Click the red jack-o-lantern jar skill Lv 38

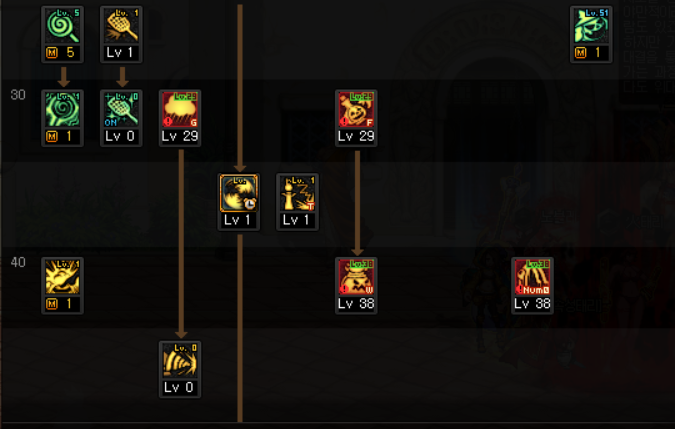pyautogui.click(x=356, y=277)
